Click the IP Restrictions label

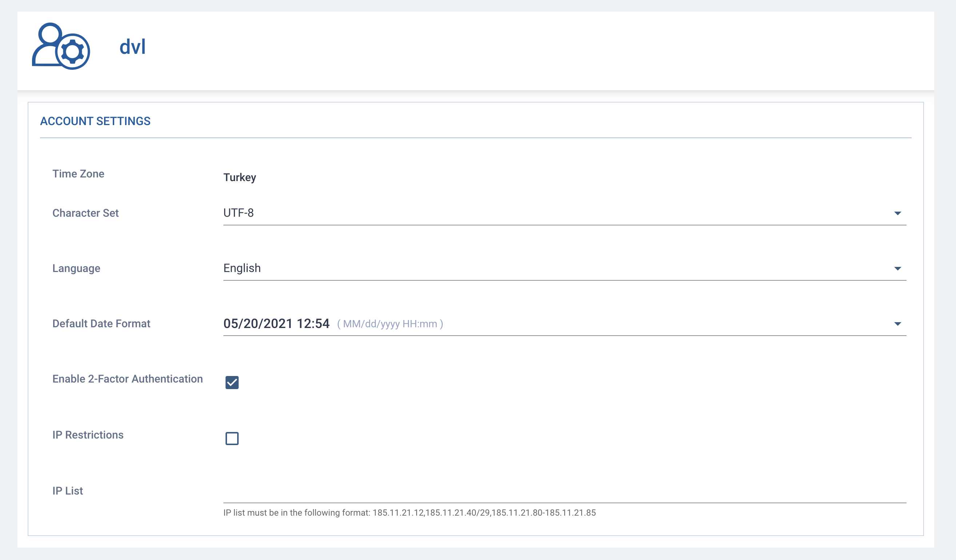coord(88,435)
